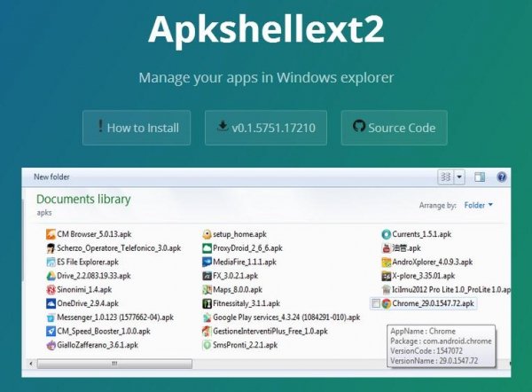
Task: Click the X-plore_3.35.01 apk icon
Action: point(386,276)
